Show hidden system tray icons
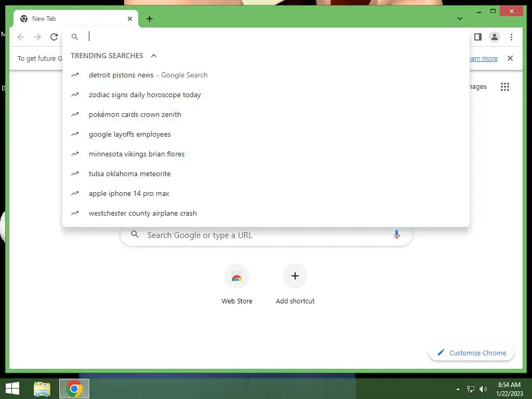This screenshot has width=532, height=399. [x=458, y=389]
